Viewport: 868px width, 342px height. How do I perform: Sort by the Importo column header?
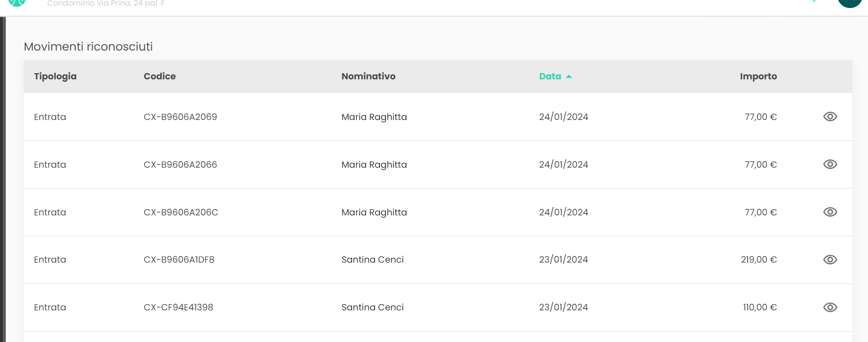click(758, 77)
